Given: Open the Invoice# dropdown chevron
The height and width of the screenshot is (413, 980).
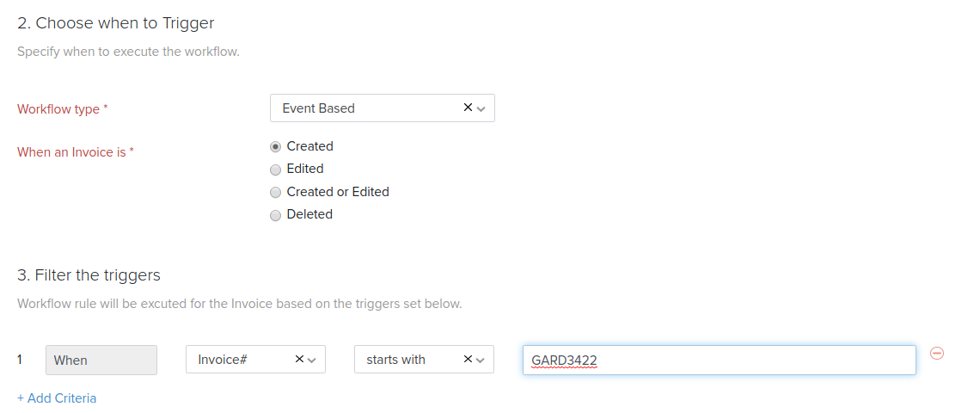Looking at the screenshot, I should click(x=312, y=360).
